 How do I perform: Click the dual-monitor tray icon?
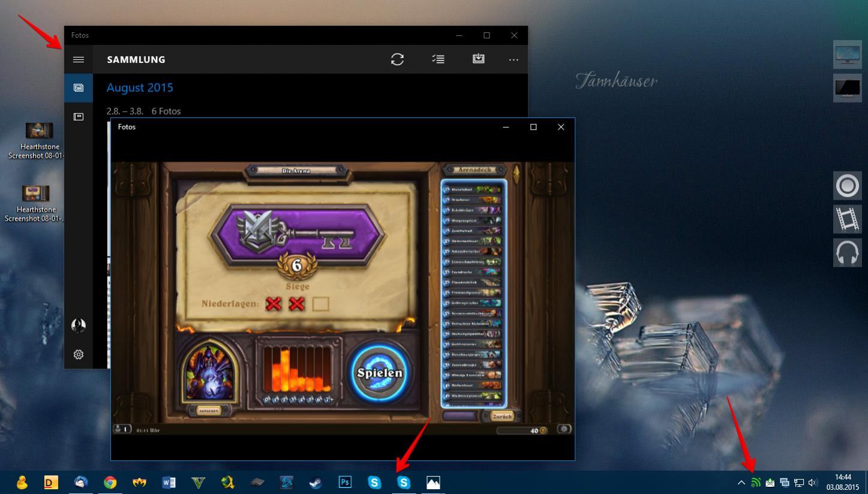[785, 483]
